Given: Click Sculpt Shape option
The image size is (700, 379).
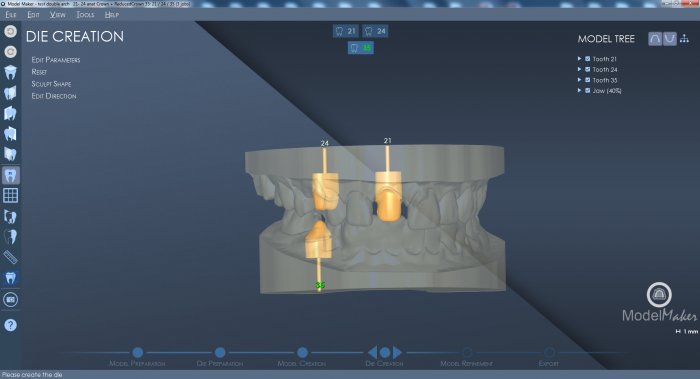Looking at the screenshot, I should pos(51,84).
